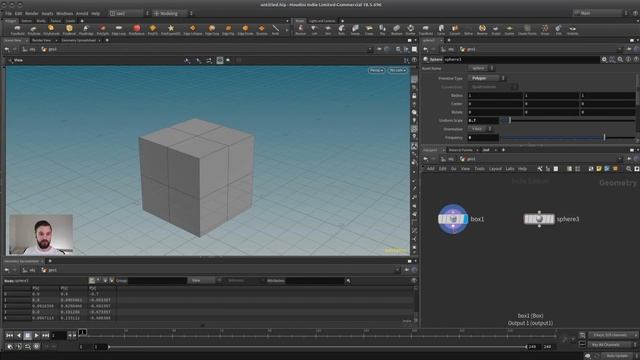Open the Edit menu

coord(18,13)
